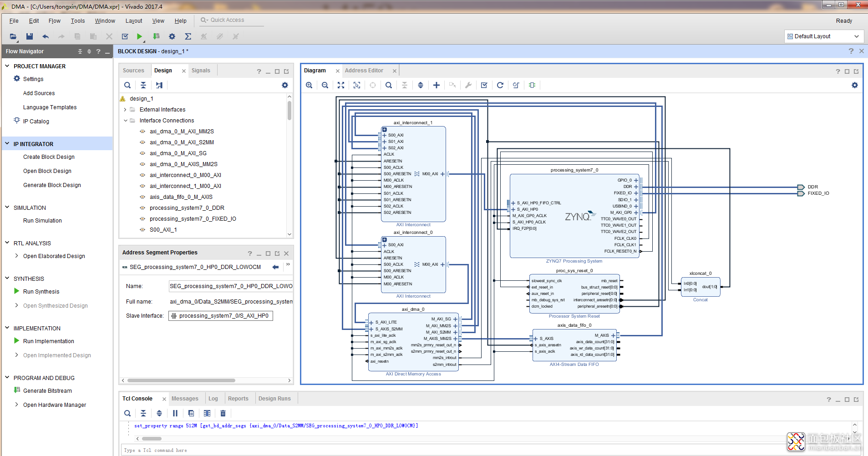Switch to the Signals tab

click(201, 71)
